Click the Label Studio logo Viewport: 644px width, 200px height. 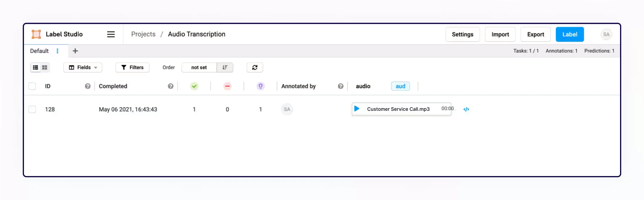click(x=36, y=34)
